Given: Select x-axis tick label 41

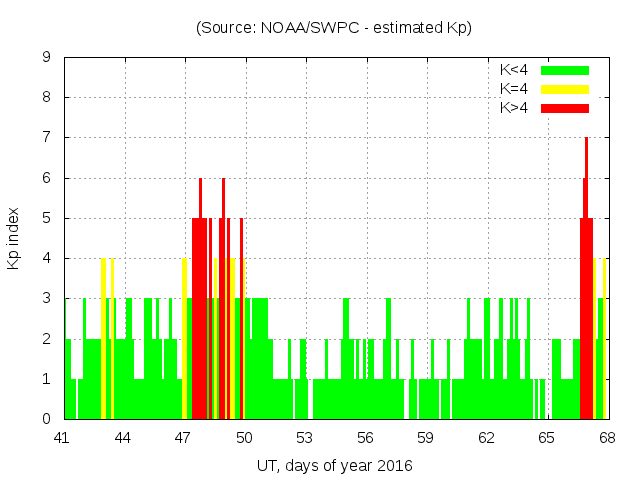Looking at the screenshot, I should point(62,437).
